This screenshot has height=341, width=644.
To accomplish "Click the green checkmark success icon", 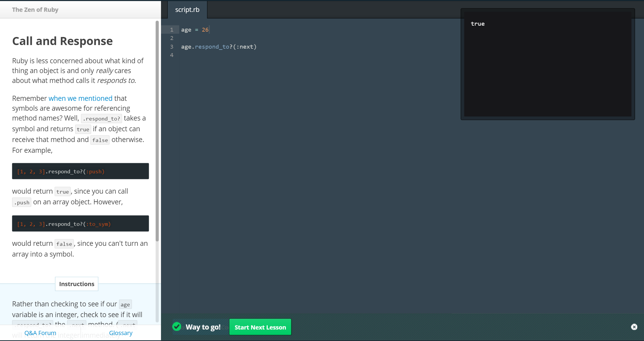I will pyautogui.click(x=177, y=327).
